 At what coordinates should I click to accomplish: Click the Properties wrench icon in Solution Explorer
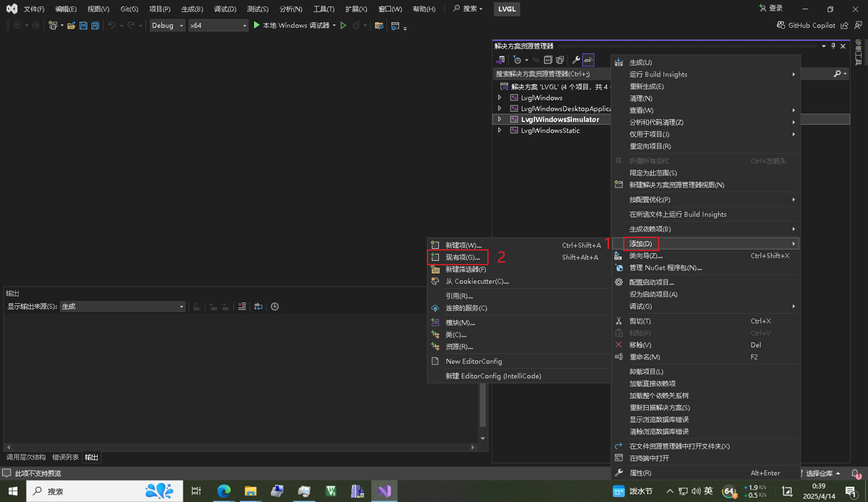(576, 60)
